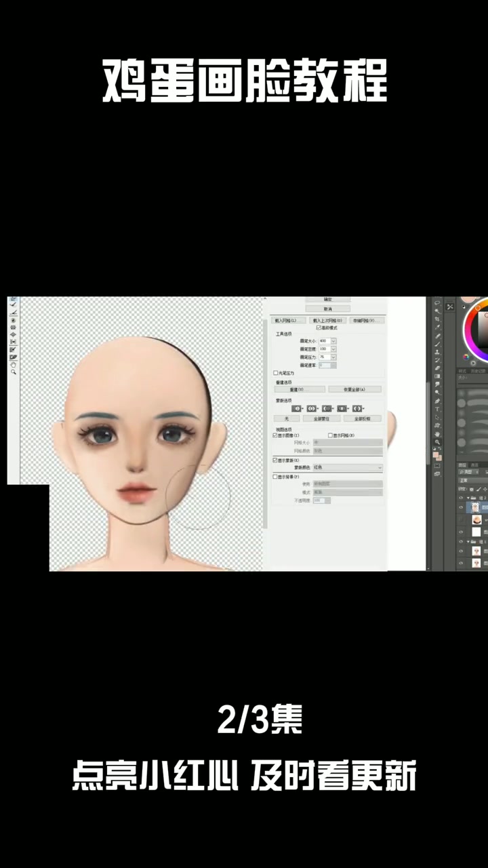This screenshot has height=868, width=488.
Task: Switch to the 历史记录 history tab
Action: 478,371
